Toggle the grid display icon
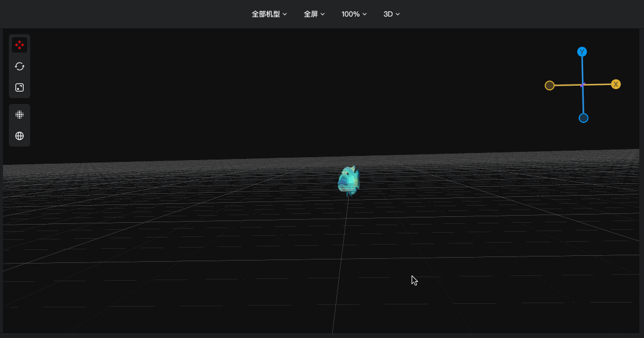644x338 pixels. pyautogui.click(x=20, y=115)
